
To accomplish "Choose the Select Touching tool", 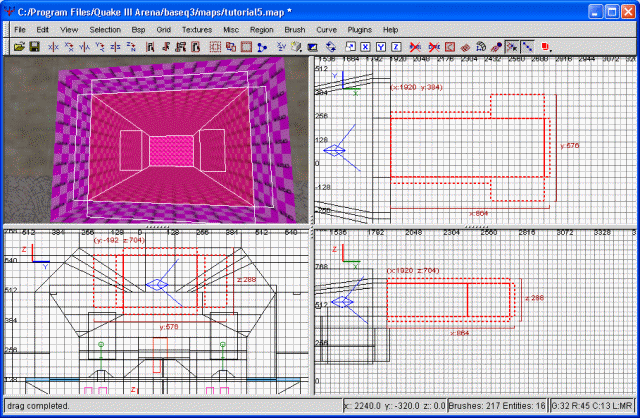I will (165, 47).
